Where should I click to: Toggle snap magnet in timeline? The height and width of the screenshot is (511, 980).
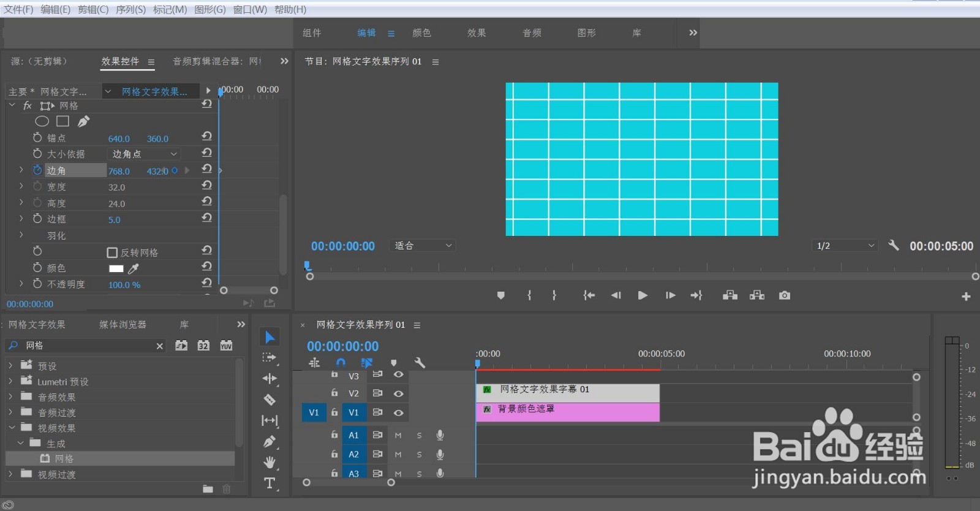[x=341, y=363]
